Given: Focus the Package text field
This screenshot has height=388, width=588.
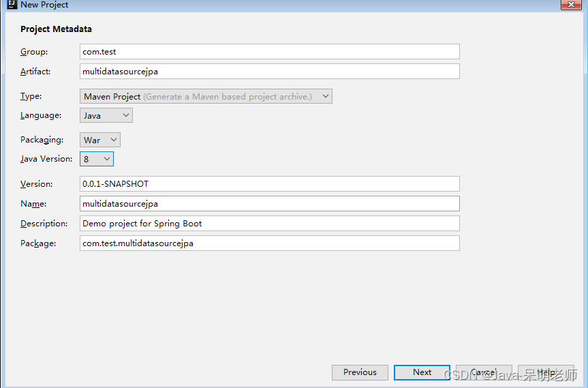Looking at the screenshot, I should pos(270,243).
